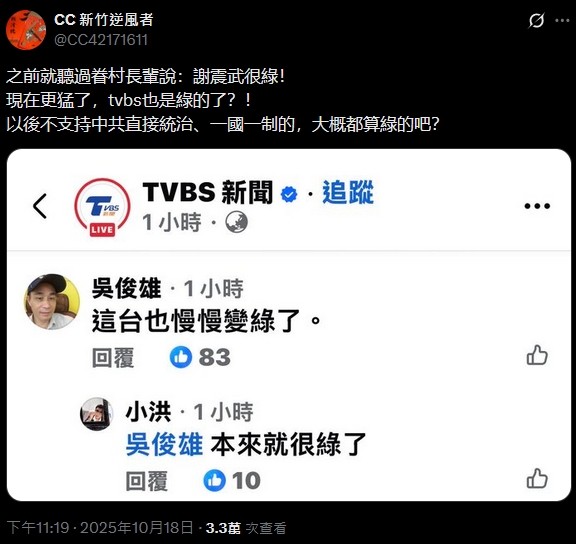
Task: Click the CC 新竹逆風者 display name
Action: pyautogui.click(x=104, y=20)
